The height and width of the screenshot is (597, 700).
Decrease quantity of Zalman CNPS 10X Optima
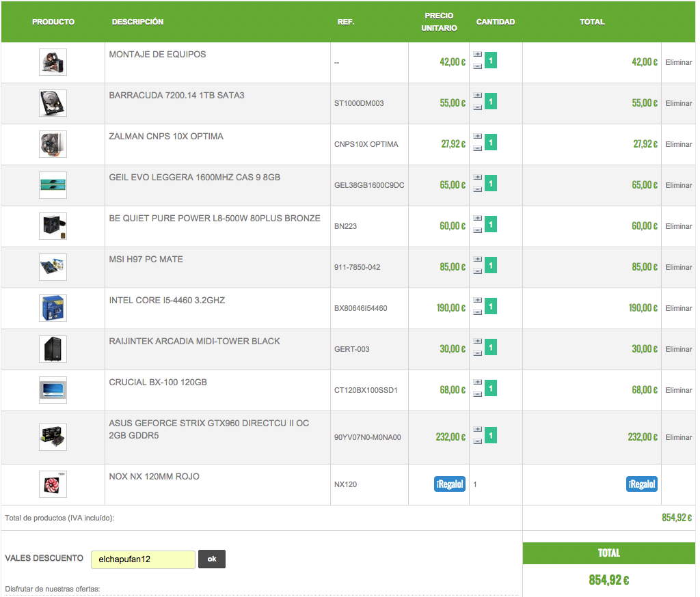(x=477, y=148)
